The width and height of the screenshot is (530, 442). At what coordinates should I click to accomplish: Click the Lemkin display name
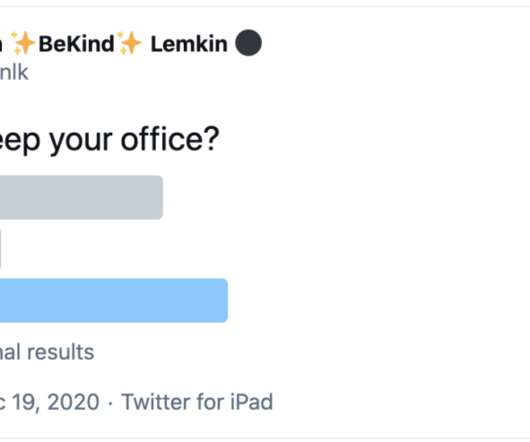(189, 44)
